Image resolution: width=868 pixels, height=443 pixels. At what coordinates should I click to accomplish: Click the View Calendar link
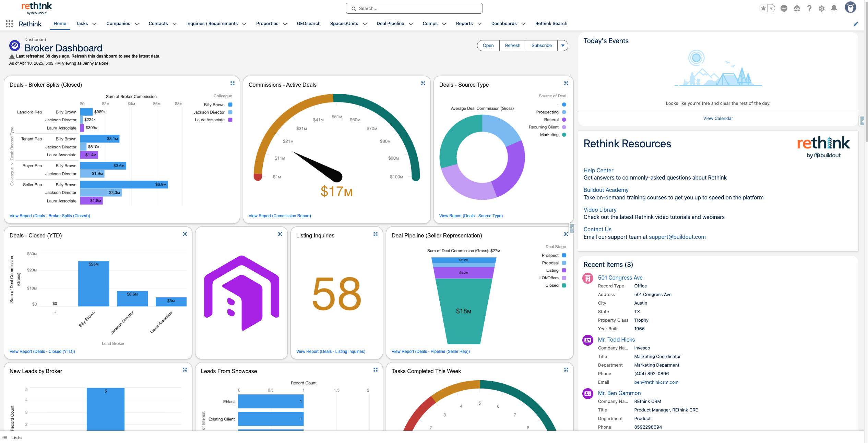(x=718, y=119)
